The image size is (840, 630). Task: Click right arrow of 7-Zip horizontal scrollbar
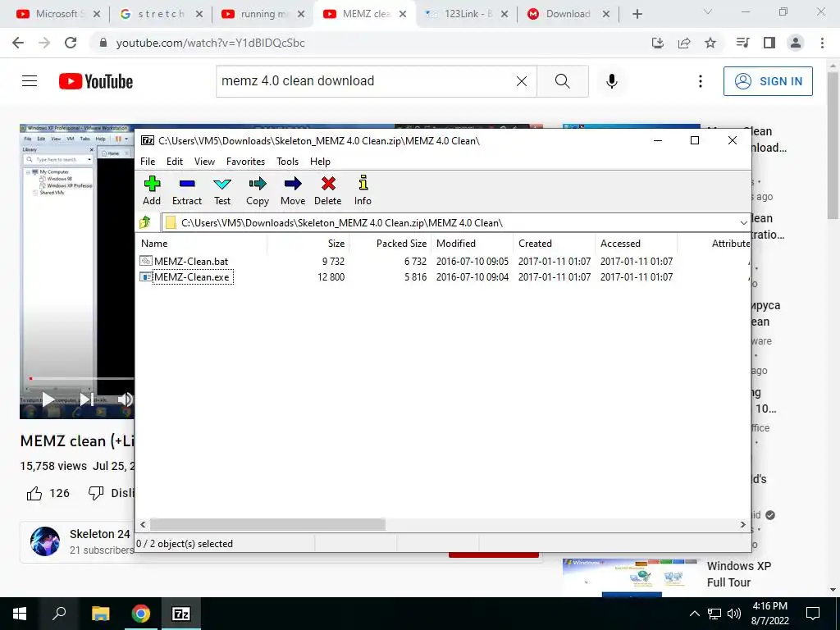(x=743, y=524)
